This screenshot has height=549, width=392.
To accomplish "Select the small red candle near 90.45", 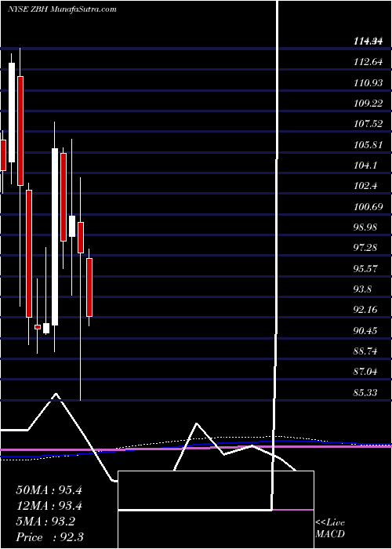I will coord(38,327).
